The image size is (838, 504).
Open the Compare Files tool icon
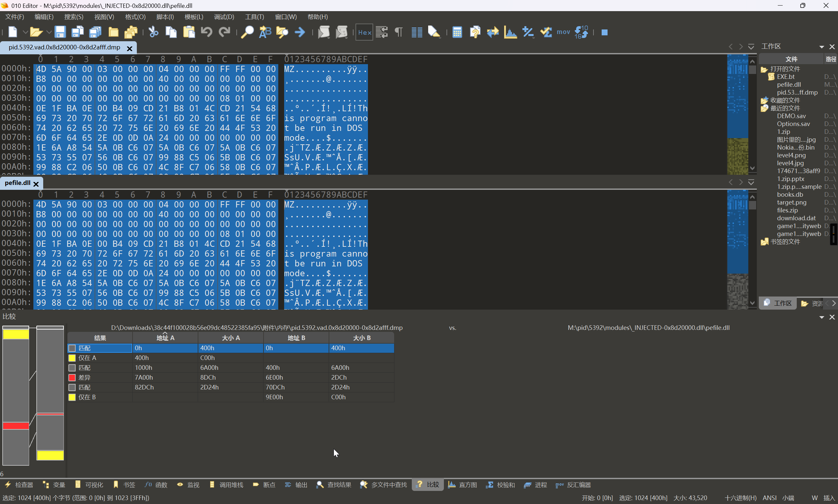(475, 32)
